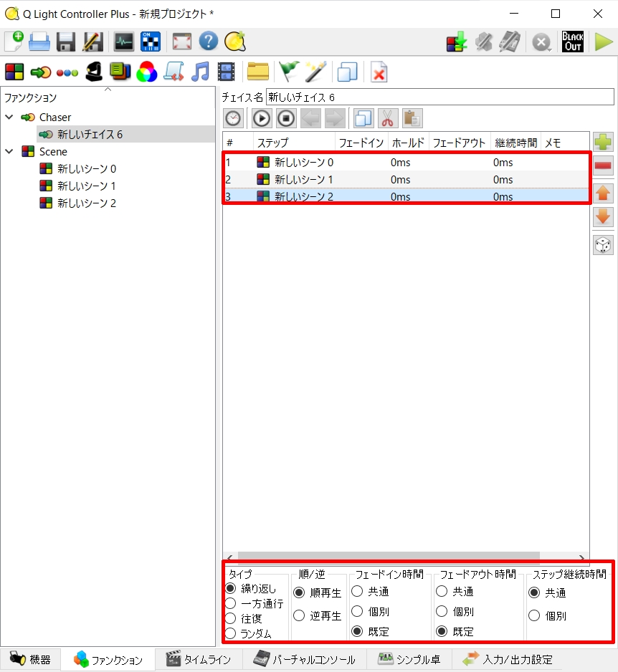Switch to the シンプル卓 tab

click(409, 660)
